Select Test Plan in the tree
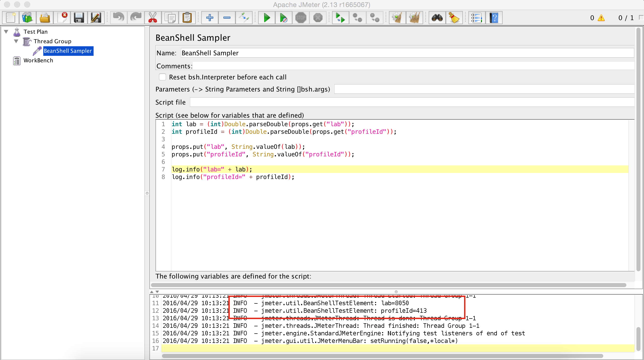644x360 pixels. pos(35,32)
